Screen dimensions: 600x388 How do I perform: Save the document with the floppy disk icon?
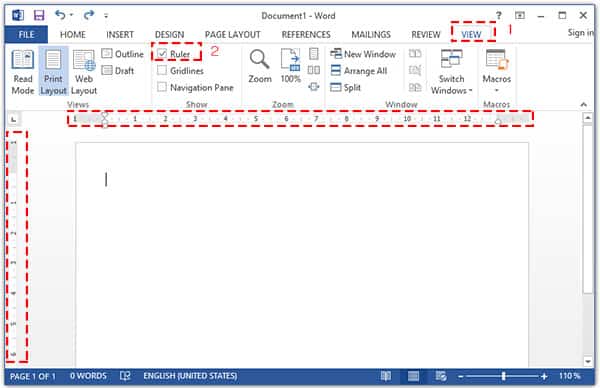pos(39,16)
